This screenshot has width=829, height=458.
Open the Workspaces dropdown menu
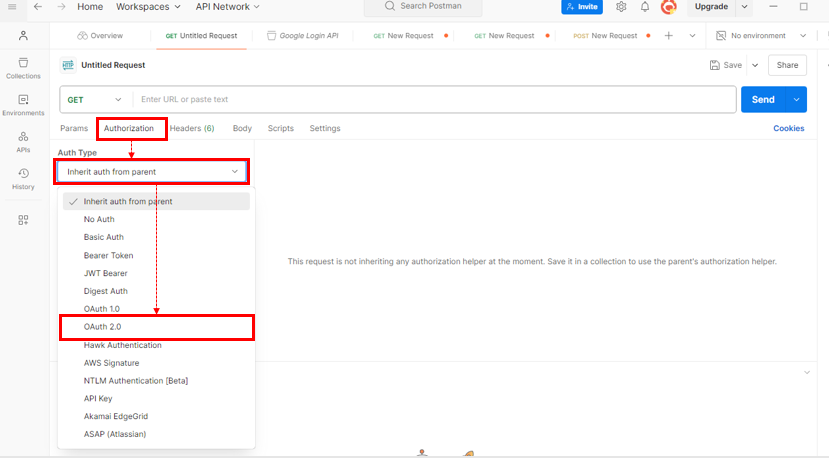[x=148, y=7]
